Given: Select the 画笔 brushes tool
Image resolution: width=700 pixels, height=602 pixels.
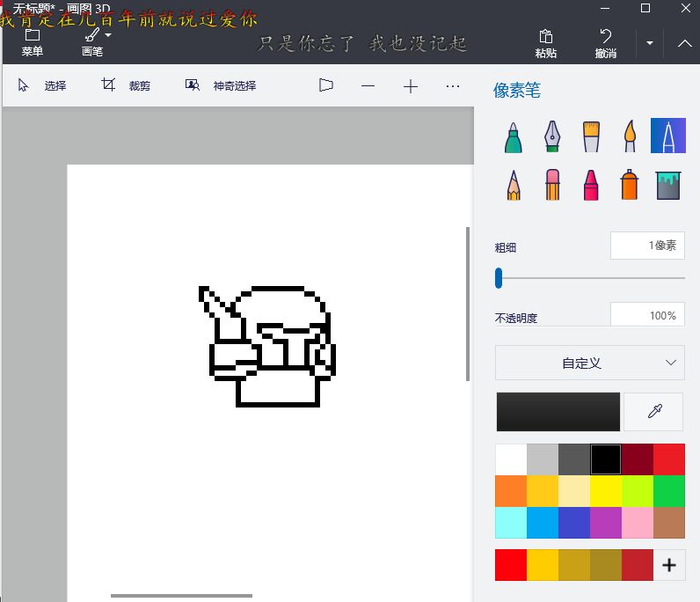Looking at the screenshot, I should 92,43.
